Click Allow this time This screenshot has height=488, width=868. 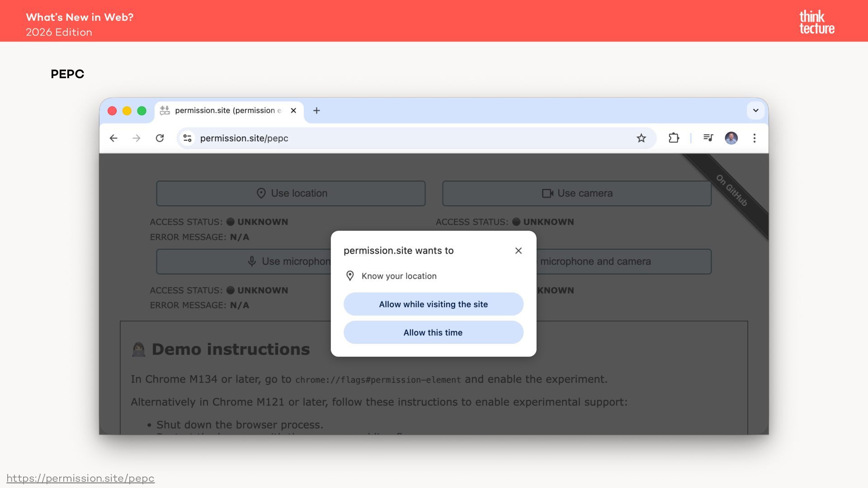click(x=433, y=333)
